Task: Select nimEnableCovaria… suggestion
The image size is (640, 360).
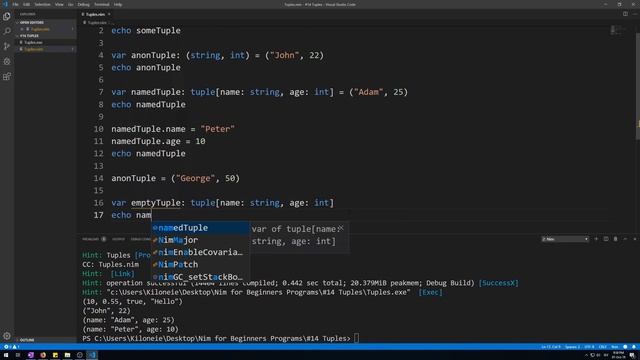Action: point(200,252)
